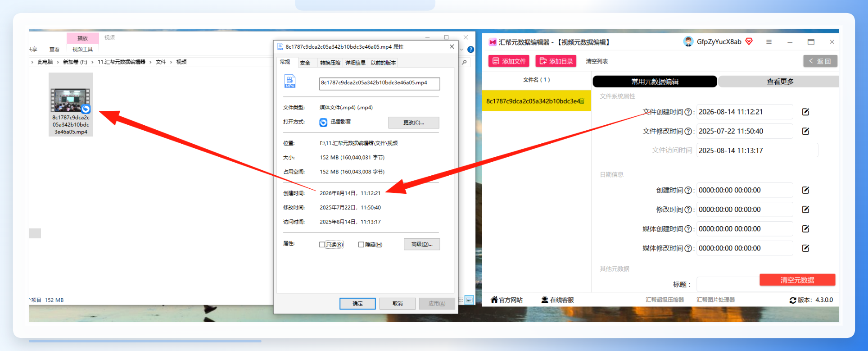868x351 pixels.
Task: Click the MP4 file type icon in properties
Action: tap(290, 81)
